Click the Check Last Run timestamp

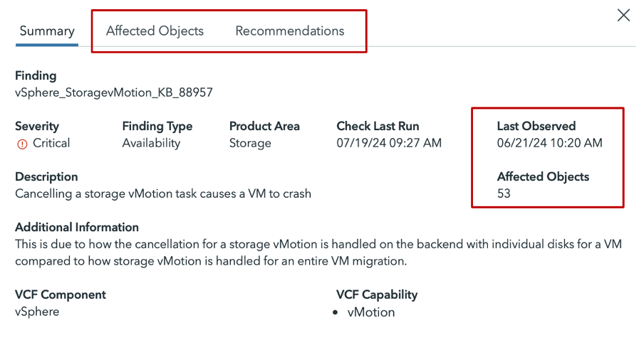tap(389, 143)
